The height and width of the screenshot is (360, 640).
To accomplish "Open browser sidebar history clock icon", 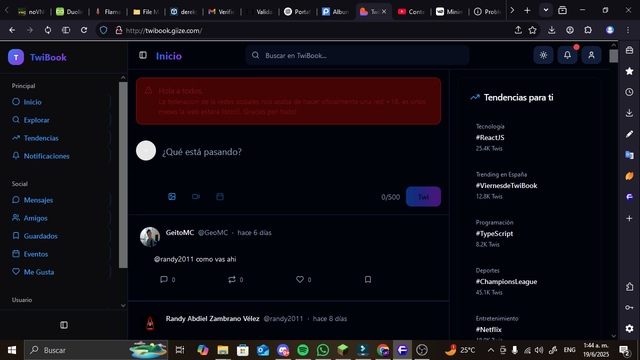I will [629, 92].
